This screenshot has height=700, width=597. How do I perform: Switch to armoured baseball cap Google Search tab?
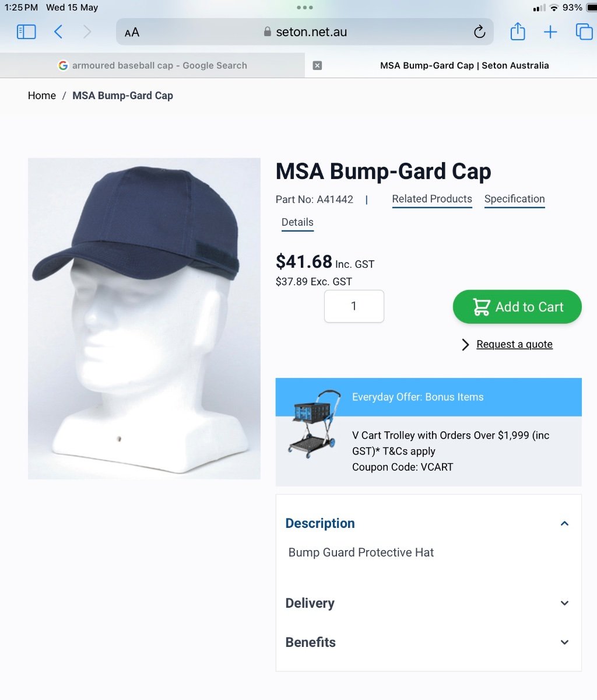[x=152, y=65]
